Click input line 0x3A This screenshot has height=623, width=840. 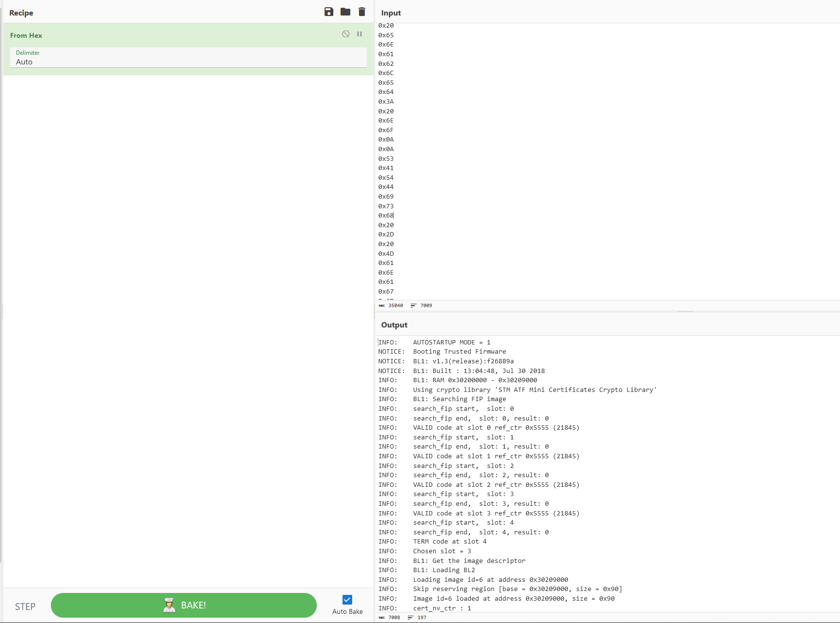[x=386, y=102]
